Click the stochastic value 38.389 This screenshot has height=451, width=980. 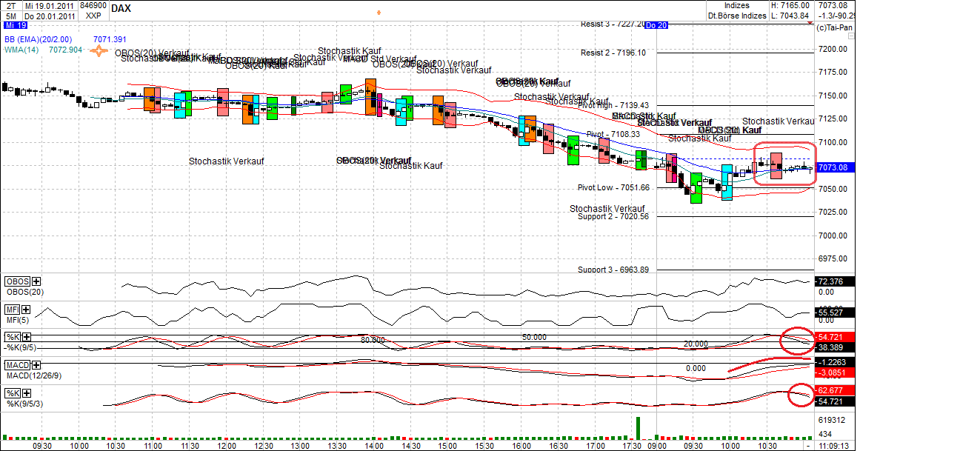pyautogui.click(x=834, y=347)
